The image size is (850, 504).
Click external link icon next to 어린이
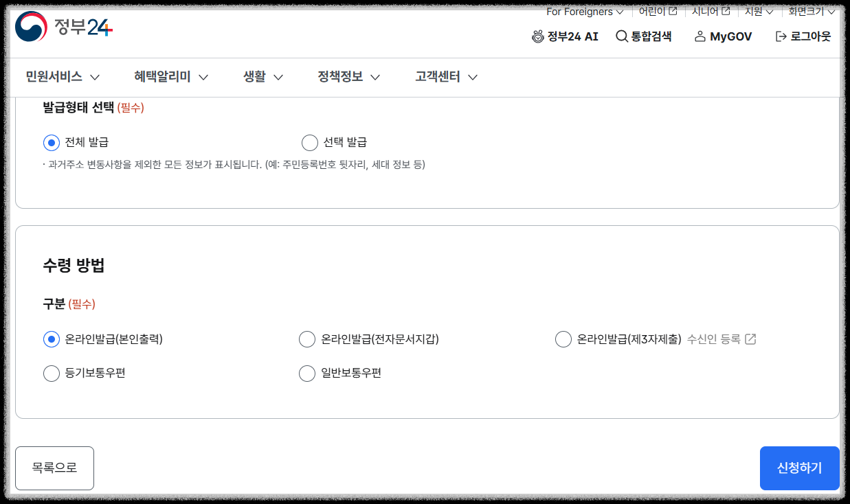[673, 11]
